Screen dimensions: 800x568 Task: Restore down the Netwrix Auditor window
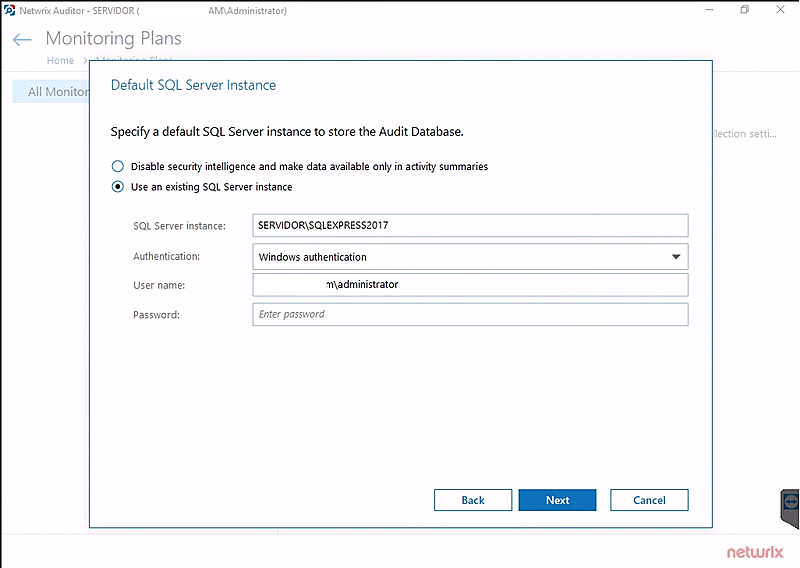coord(745,10)
